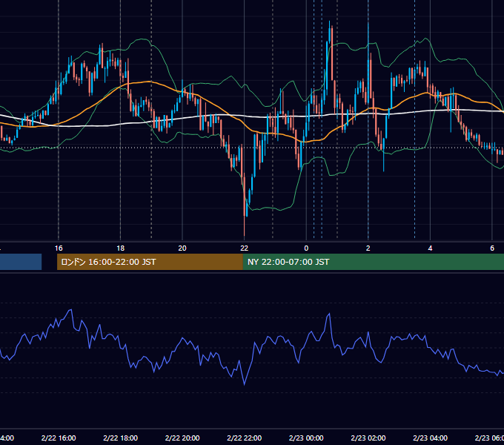This screenshot has width=504, height=445.
Task: Click the 2/22 22:00 date label
Action: (245, 438)
